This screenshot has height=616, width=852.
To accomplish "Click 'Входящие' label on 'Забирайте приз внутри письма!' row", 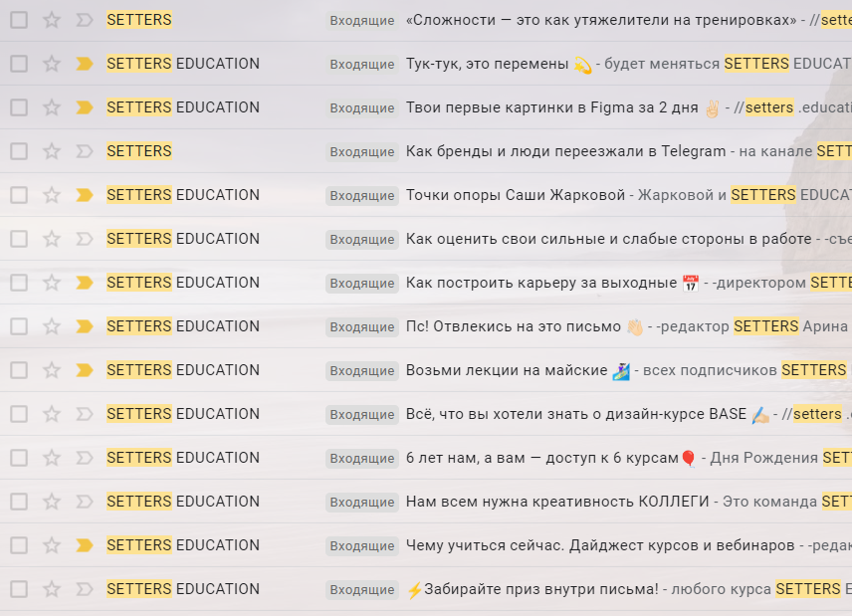I will [x=362, y=590].
